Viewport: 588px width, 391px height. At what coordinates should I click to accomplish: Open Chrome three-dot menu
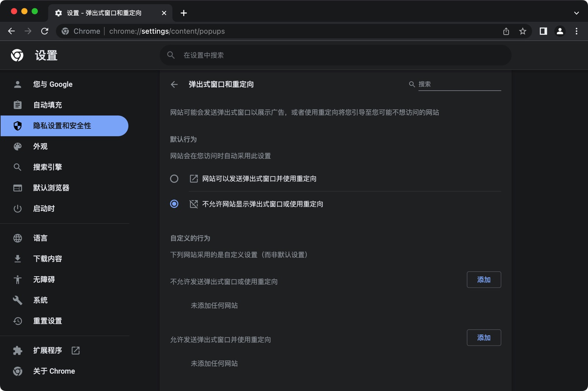(x=576, y=31)
